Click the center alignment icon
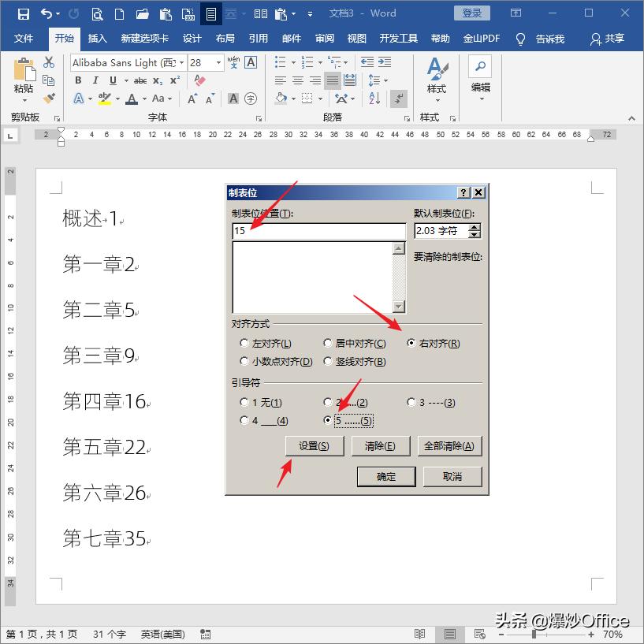This screenshot has height=644, width=644. point(297,80)
